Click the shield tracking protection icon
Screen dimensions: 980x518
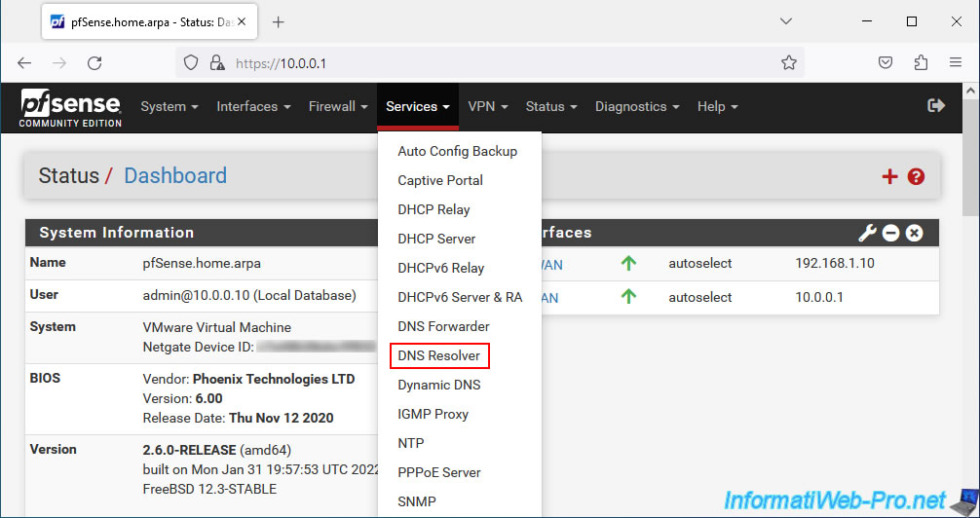pos(191,62)
